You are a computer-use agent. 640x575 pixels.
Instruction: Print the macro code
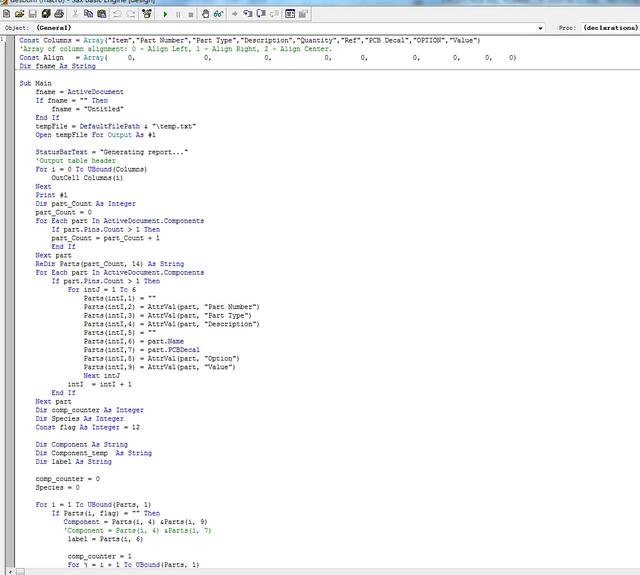tap(59, 14)
